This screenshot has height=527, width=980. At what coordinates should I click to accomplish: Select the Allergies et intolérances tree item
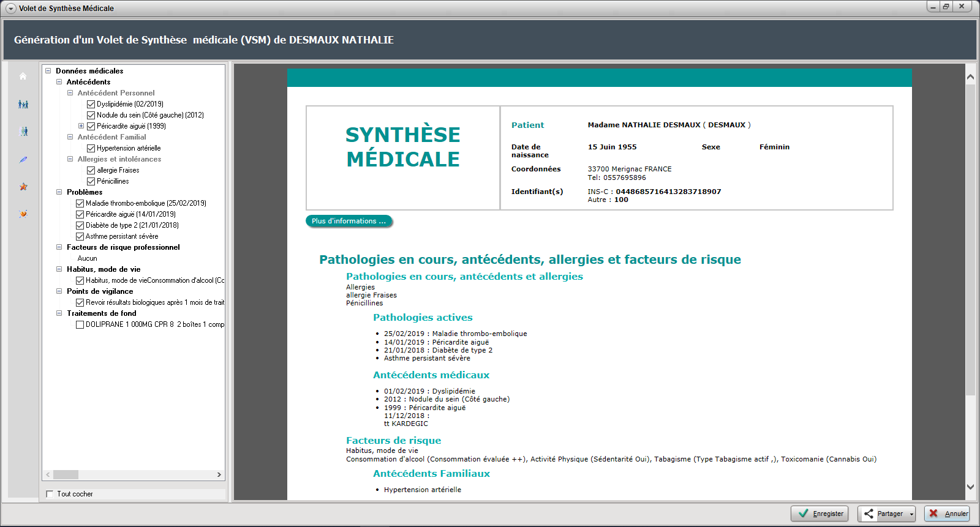(119, 159)
